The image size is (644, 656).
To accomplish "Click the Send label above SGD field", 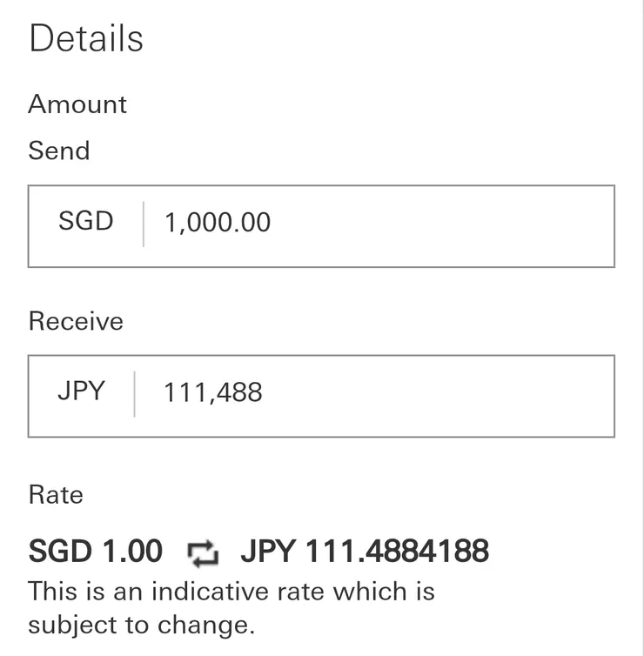I will click(x=59, y=151).
